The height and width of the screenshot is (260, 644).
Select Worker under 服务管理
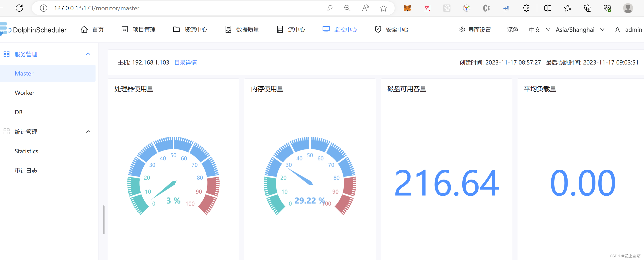[24, 93]
